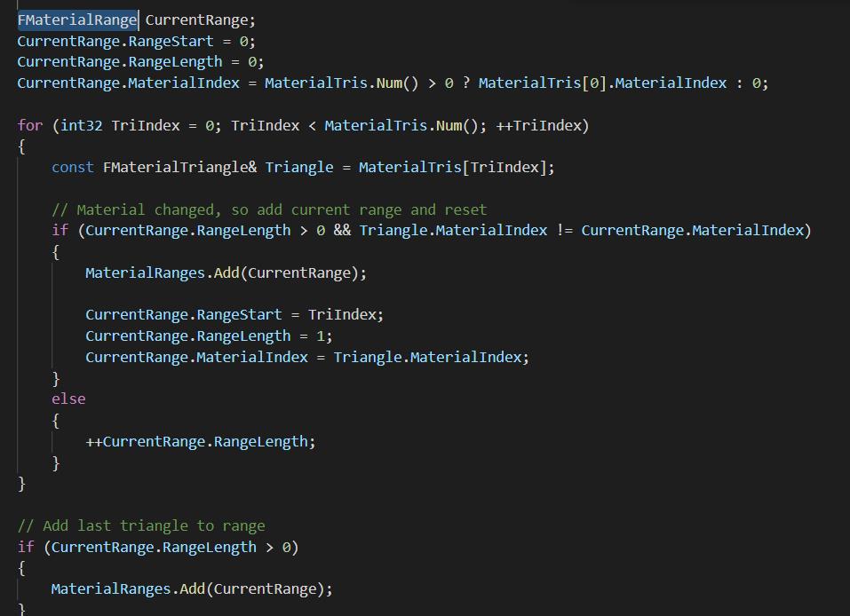Viewport: 850px width, 616px height.
Task: Click 'TriIndex < MaterialTris.Num();' in the for header
Action: click(359, 126)
